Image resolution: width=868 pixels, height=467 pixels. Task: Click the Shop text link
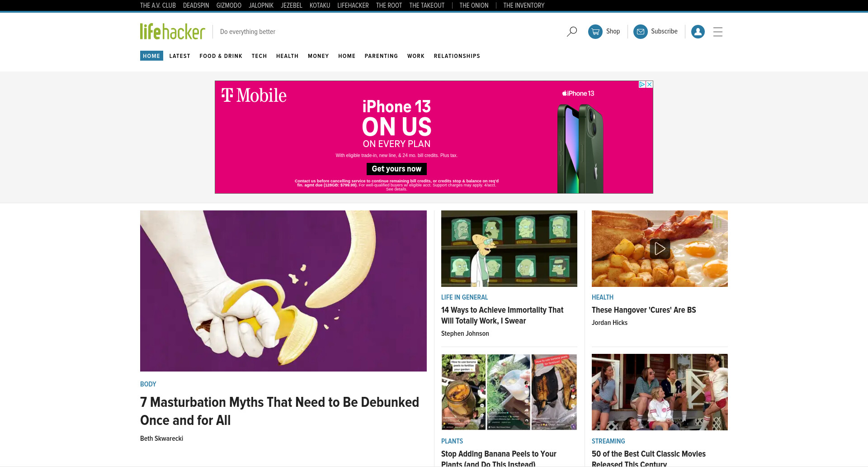click(613, 31)
